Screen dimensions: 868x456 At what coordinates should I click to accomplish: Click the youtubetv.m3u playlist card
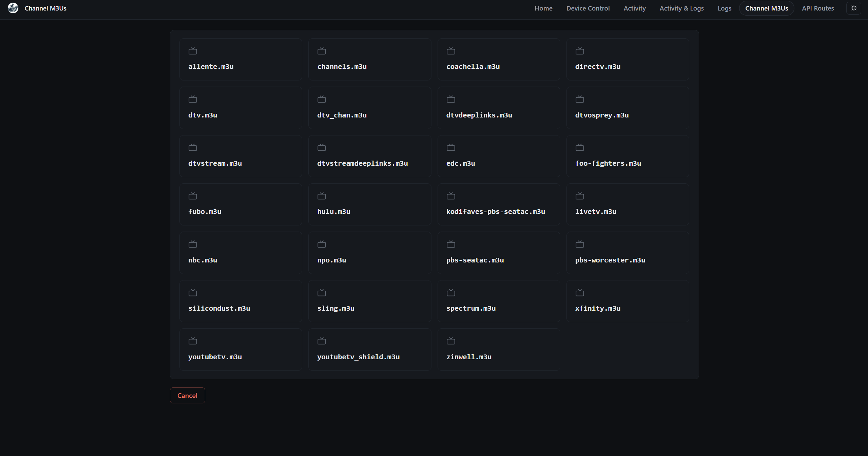[241, 349]
